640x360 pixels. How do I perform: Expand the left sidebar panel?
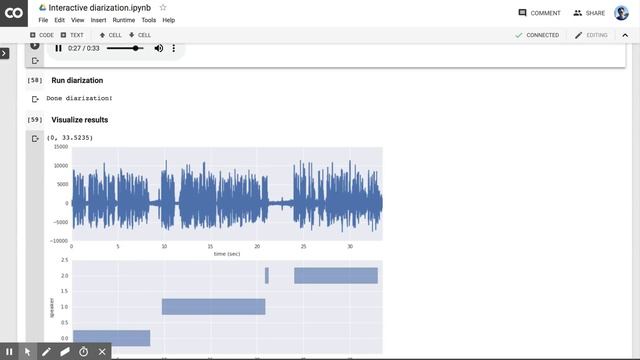(x=4, y=53)
